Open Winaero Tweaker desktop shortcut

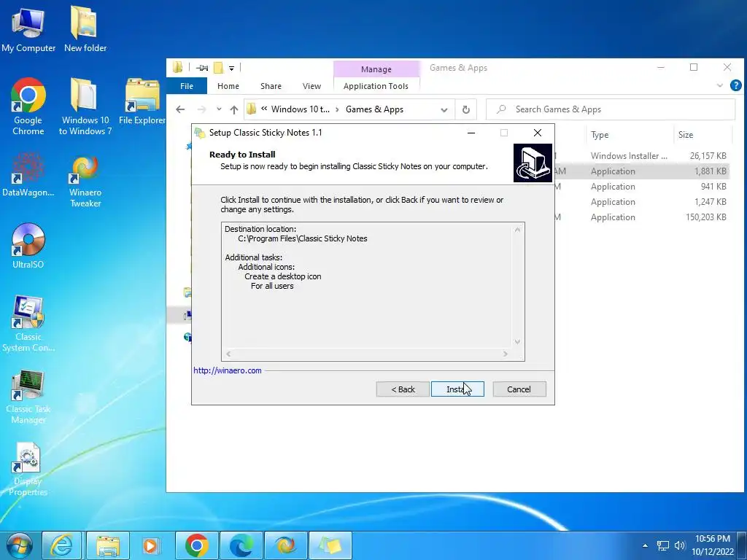pos(85,181)
